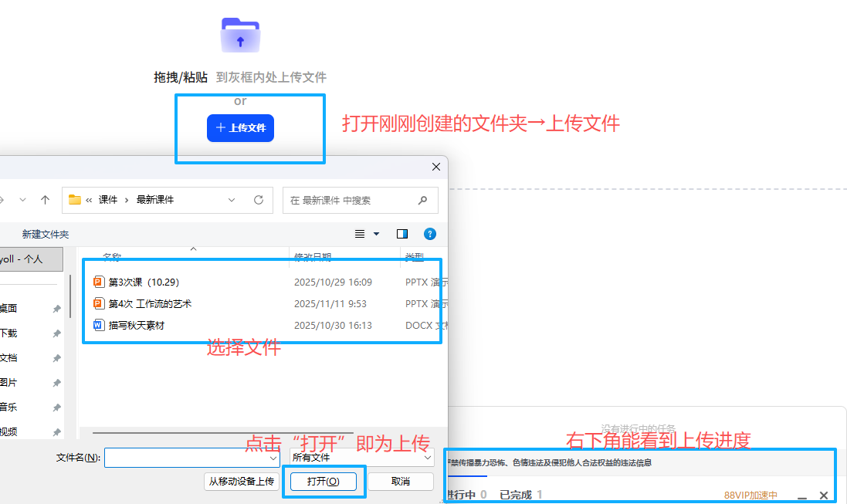Click 从移动设备上传 button

(242, 482)
